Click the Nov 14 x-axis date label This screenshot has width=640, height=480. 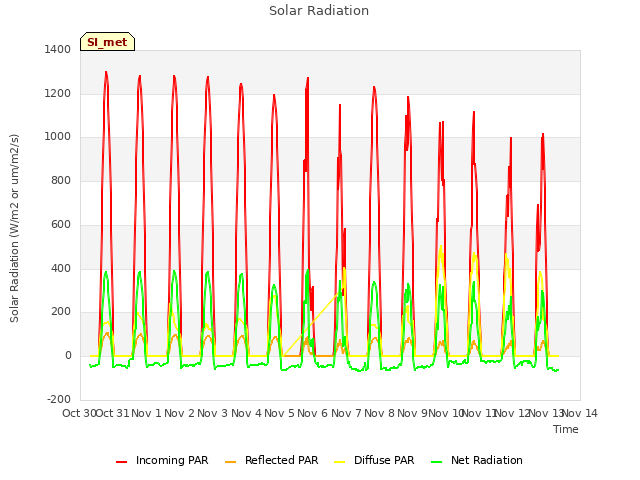click(x=580, y=413)
